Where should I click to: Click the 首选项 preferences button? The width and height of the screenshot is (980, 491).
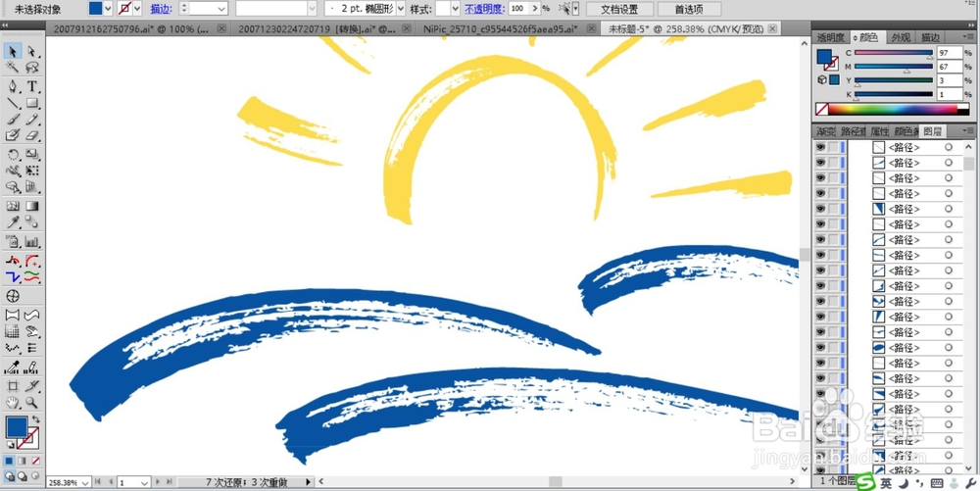689,9
